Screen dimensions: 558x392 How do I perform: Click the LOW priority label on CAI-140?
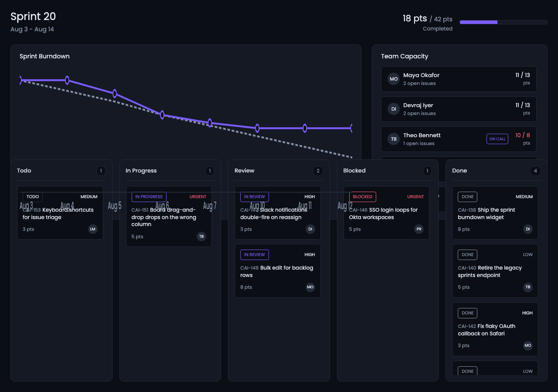528,255
